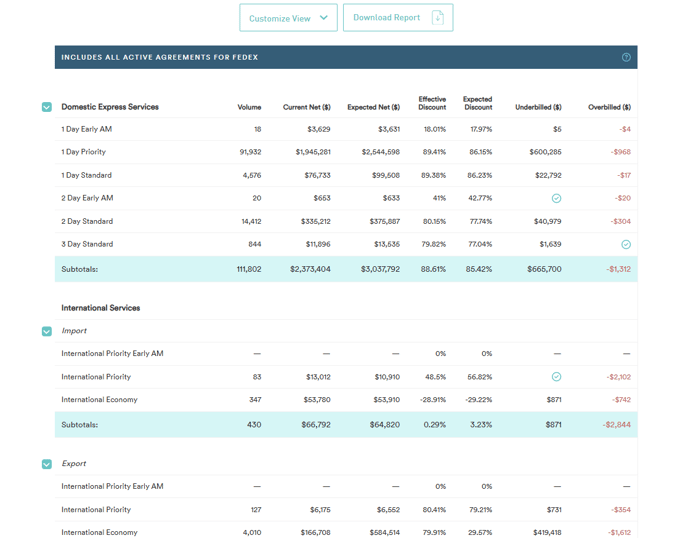
Task: Click the $600,285 underbilled amount
Action: coord(545,152)
